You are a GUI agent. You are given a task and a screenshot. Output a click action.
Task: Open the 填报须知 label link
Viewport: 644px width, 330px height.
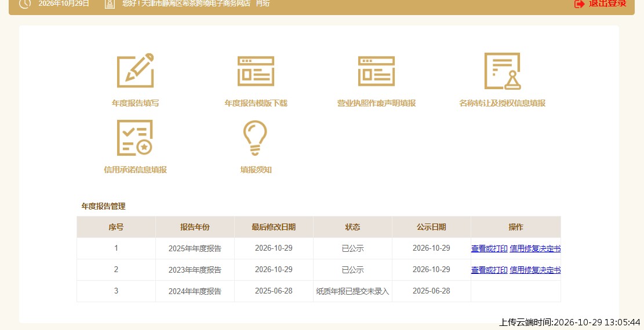click(256, 170)
